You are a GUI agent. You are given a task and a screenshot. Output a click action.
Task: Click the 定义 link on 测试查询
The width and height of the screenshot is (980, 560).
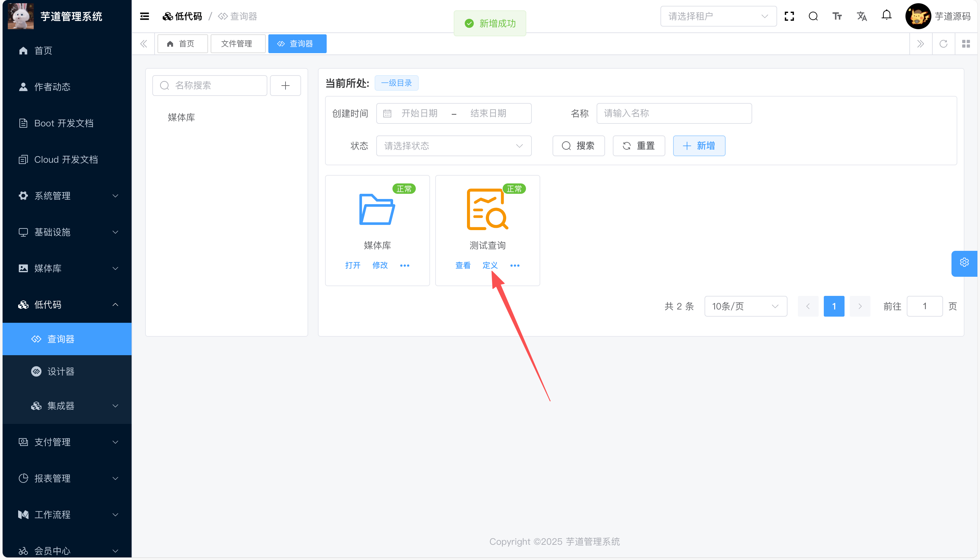coord(490,265)
